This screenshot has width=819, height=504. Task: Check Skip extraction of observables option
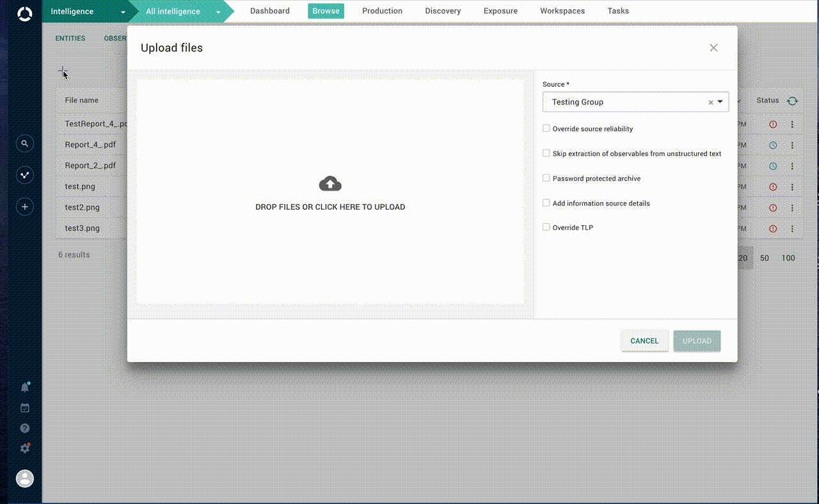[546, 154]
